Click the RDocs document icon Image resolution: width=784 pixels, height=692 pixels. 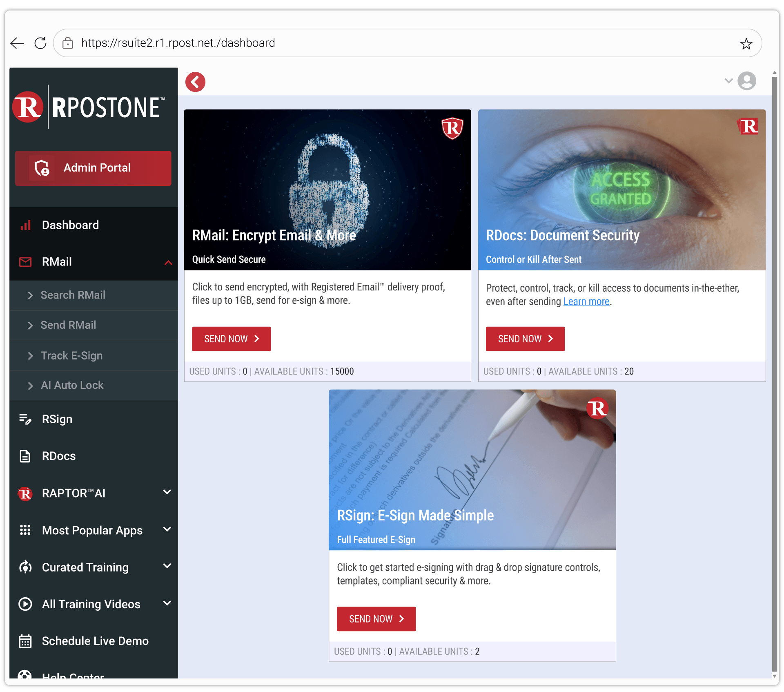[25, 456]
